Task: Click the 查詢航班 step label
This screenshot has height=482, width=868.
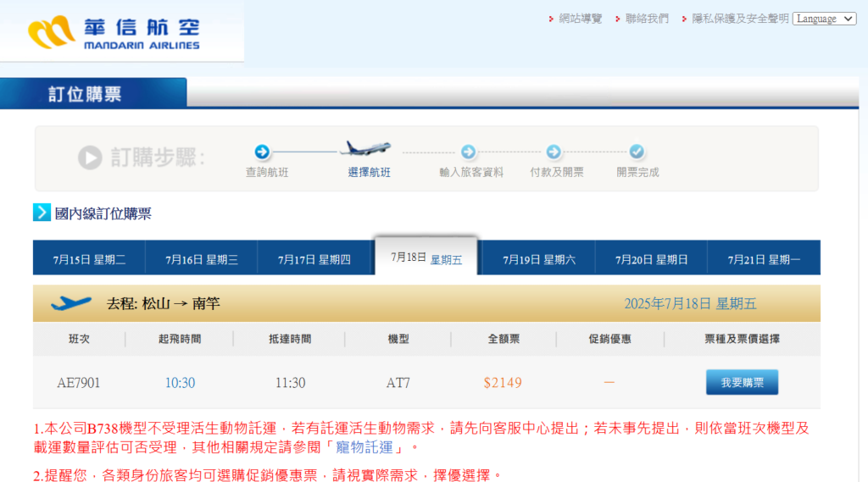Action: point(267,172)
